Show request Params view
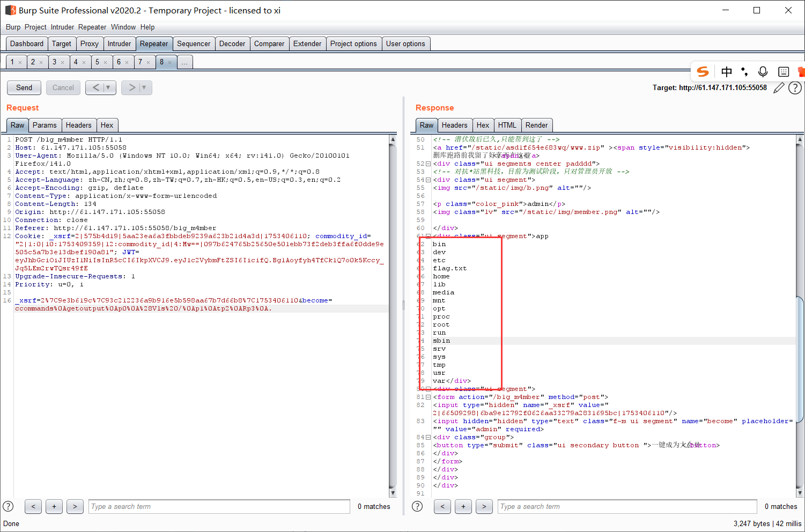Image resolution: width=805 pixels, height=532 pixels. coord(45,125)
